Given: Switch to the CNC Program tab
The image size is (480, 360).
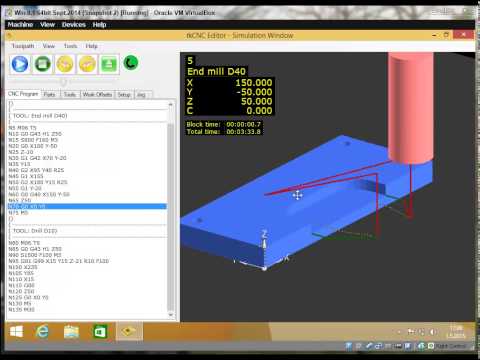Looking at the screenshot, I should click(x=23, y=94).
